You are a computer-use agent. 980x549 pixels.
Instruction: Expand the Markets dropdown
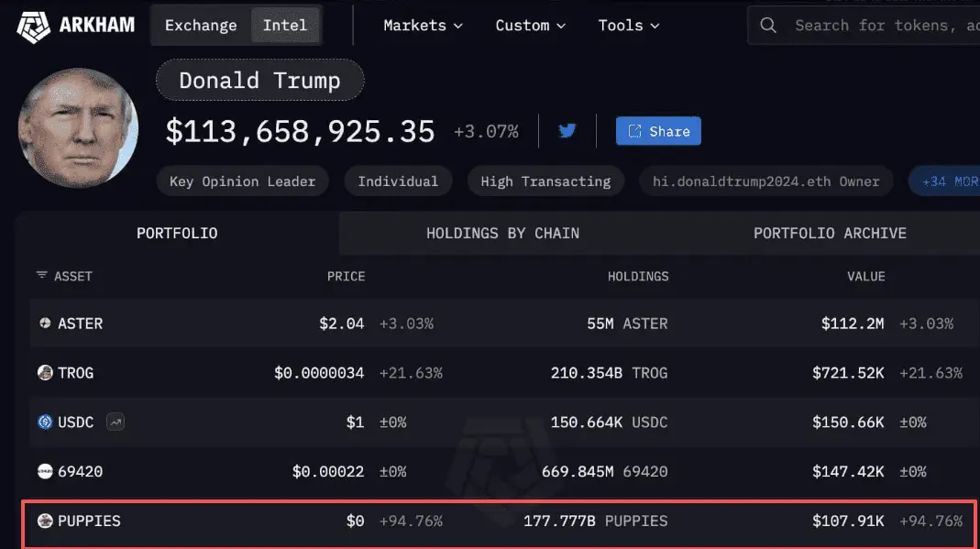coord(424,26)
